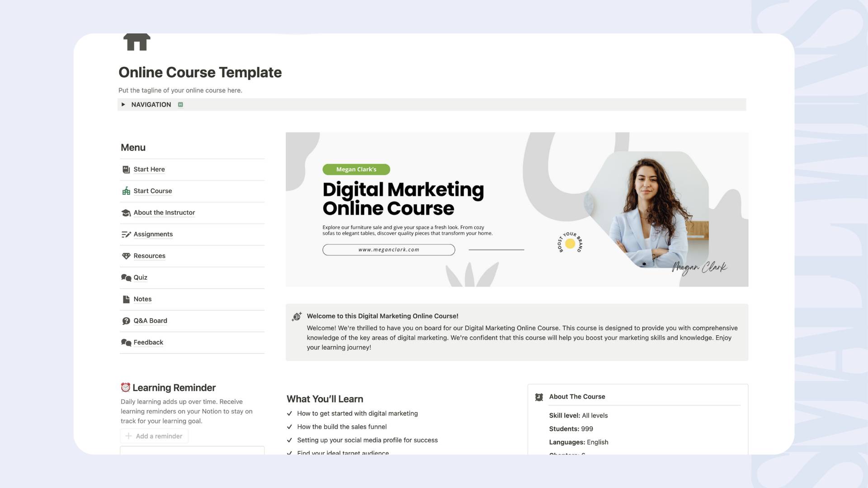Click the 'Students: 999' line
The image size is (868, 488).
coord(571,429)
